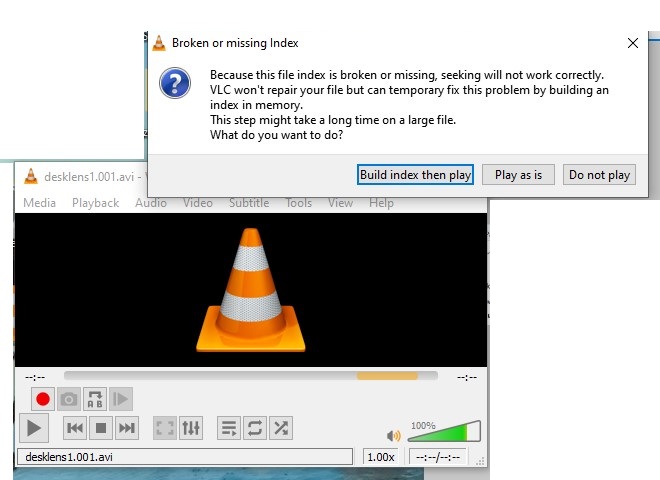Toggle loop repeat mode
The height and width of the screenshot is (480, 660).
pos(255,428)
